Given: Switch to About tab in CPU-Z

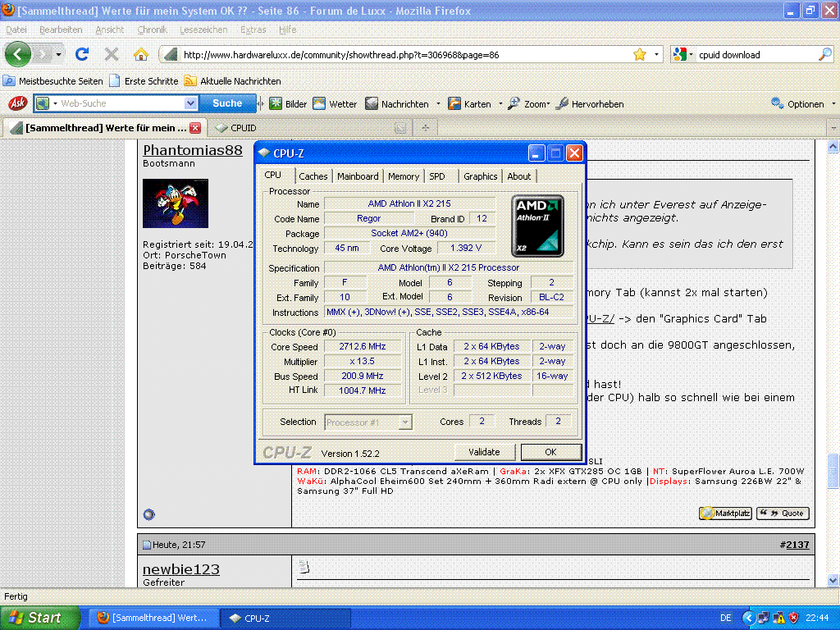Looking at the screenshot, I should point(518,176).
